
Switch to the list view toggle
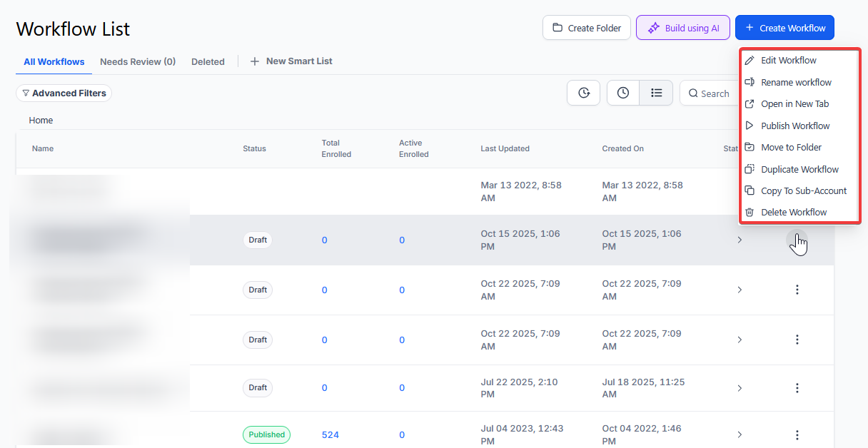[656, 93]
